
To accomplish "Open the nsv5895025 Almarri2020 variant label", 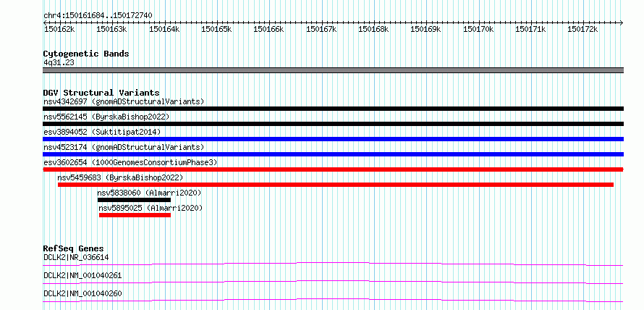I will 151,208.
